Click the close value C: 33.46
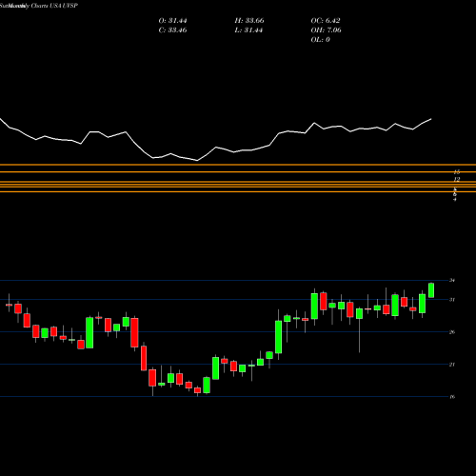The height and width of the screenshot is (476, 476). pos(172,30)
